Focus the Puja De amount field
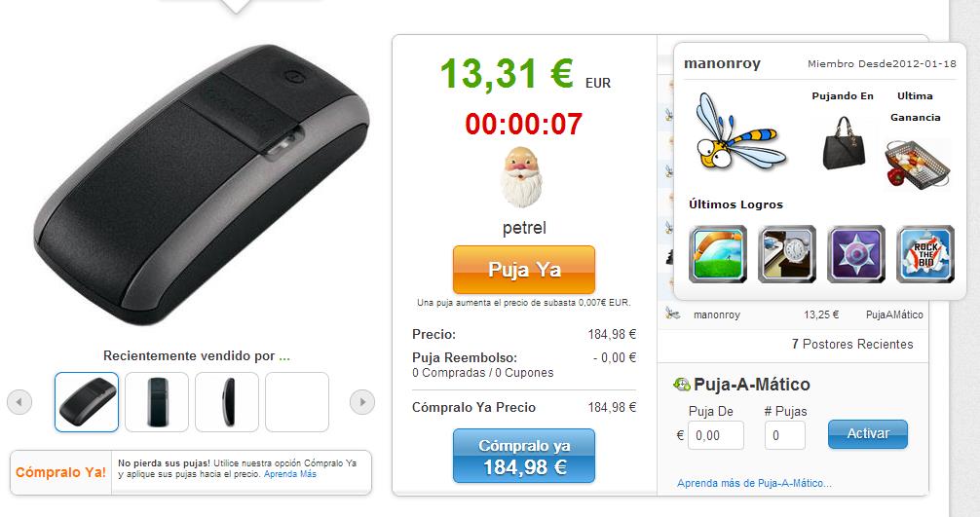 click(x=716, y=435)
